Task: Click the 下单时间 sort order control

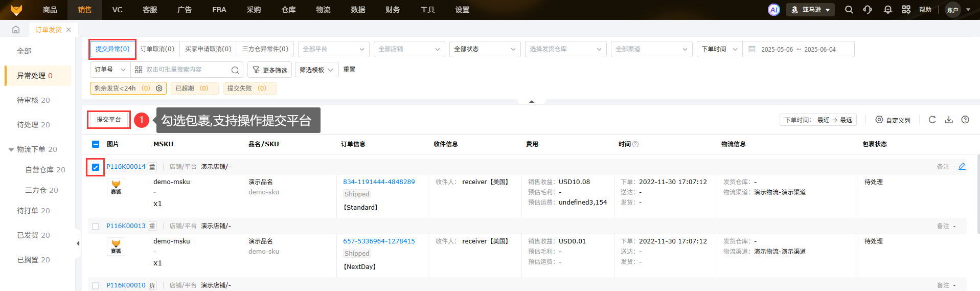Action: [818, 120]
